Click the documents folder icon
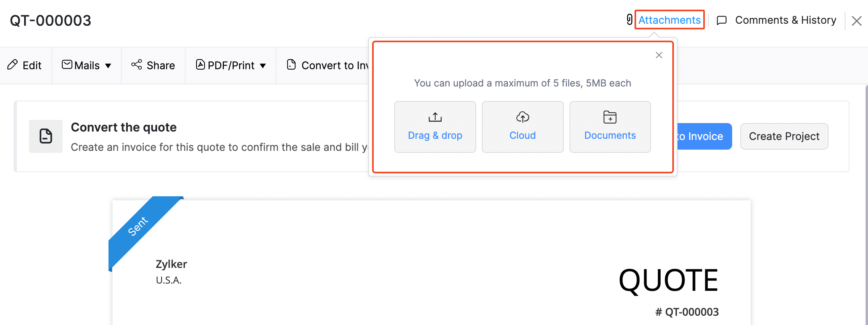Viewport: 868px width, 325px height. click(610, 117)
